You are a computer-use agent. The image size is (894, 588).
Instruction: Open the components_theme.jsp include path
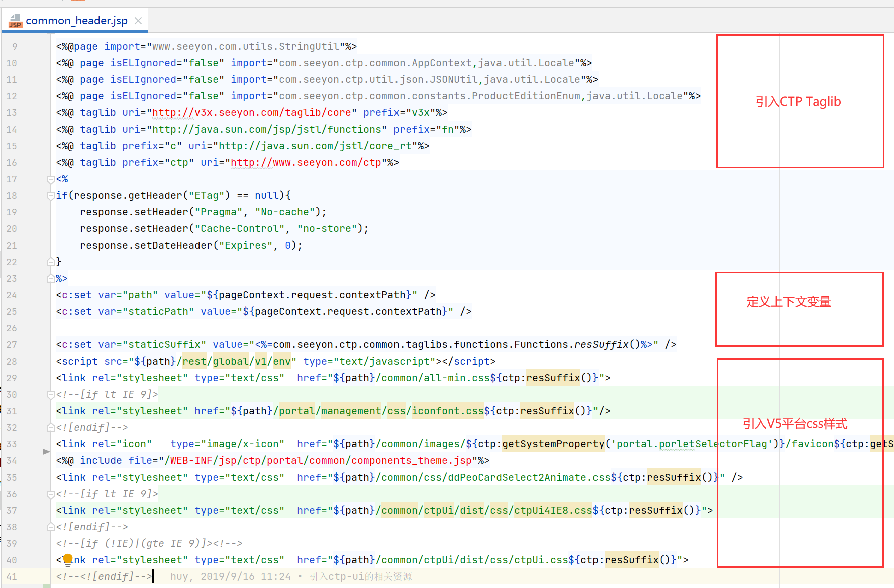tap(318, 461)
